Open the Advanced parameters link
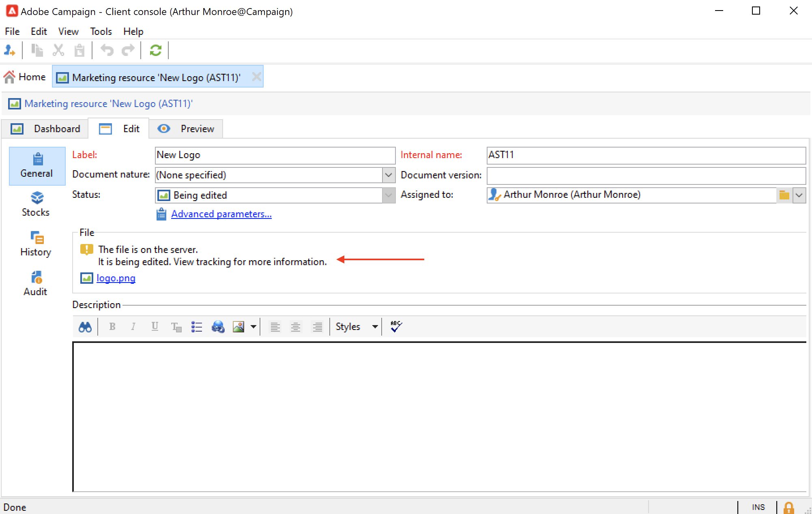The height and width of the screenshot is (514, 812). pos(221,214)
